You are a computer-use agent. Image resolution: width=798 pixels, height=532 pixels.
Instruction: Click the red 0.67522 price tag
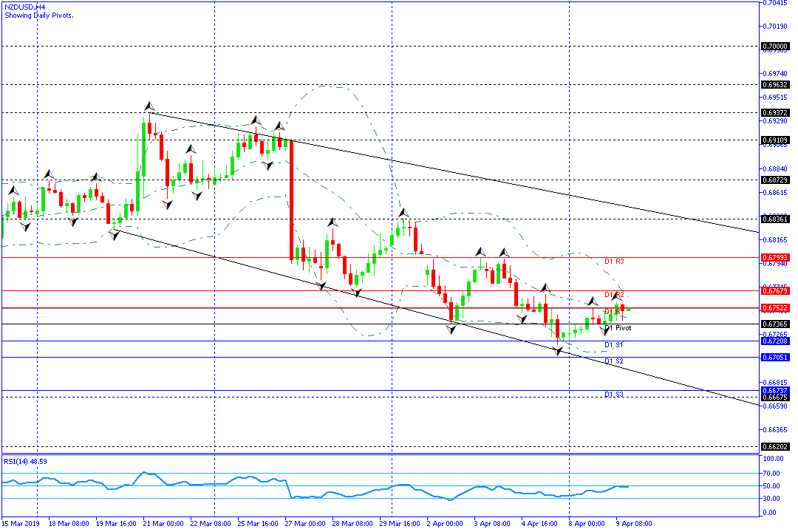tap(775, 308)
